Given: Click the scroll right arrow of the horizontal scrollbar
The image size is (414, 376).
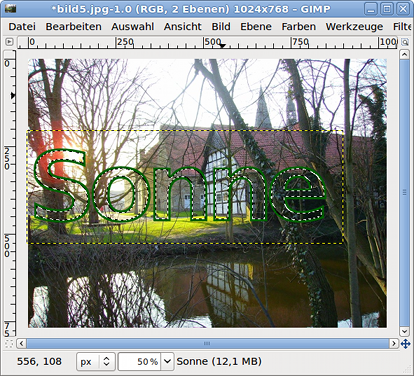Looking at the screenshot, I should tap(394, 343).
